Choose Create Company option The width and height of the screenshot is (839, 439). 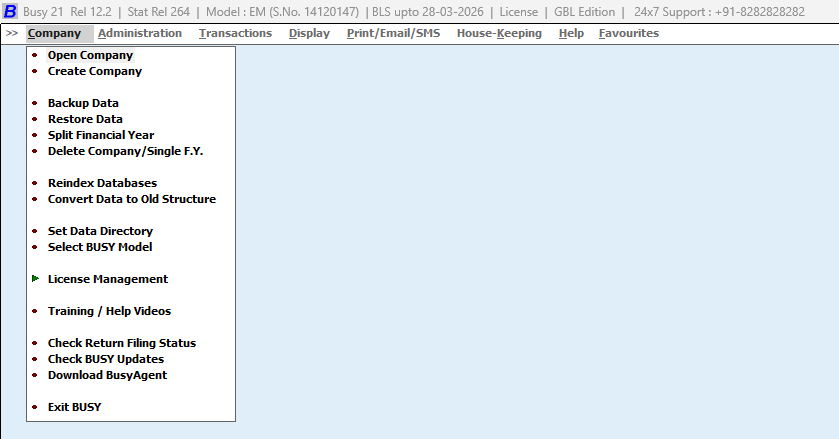[x=95, y=71]
